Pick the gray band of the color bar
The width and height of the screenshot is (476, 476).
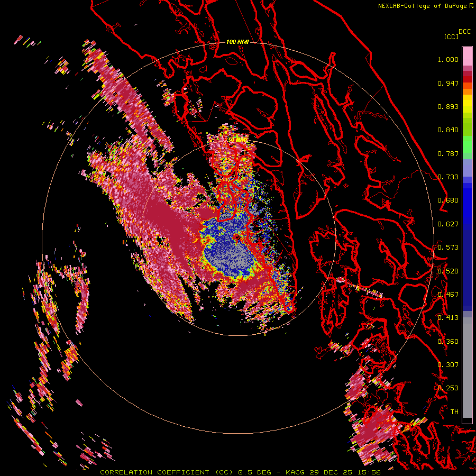(467, 368)
